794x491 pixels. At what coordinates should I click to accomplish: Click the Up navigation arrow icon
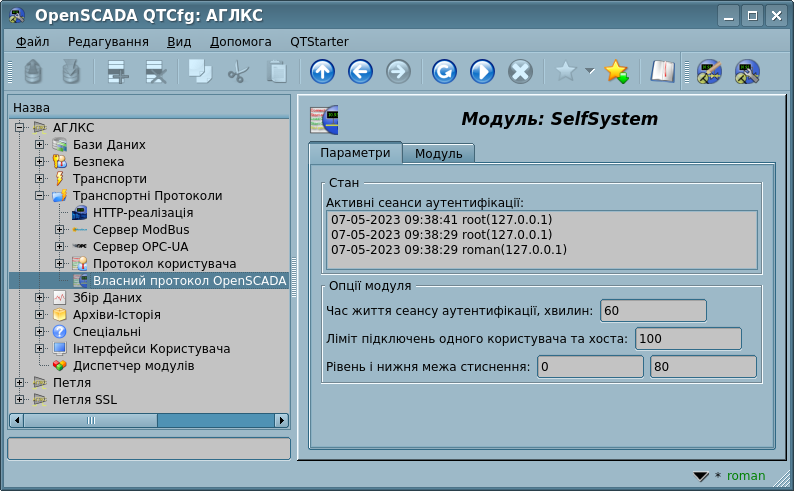tap(322, 71)
